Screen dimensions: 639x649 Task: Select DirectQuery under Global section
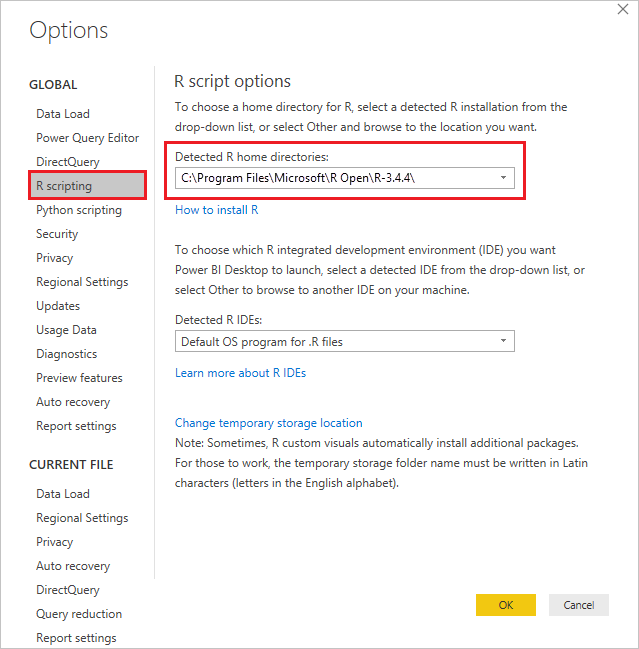point(68,162)
